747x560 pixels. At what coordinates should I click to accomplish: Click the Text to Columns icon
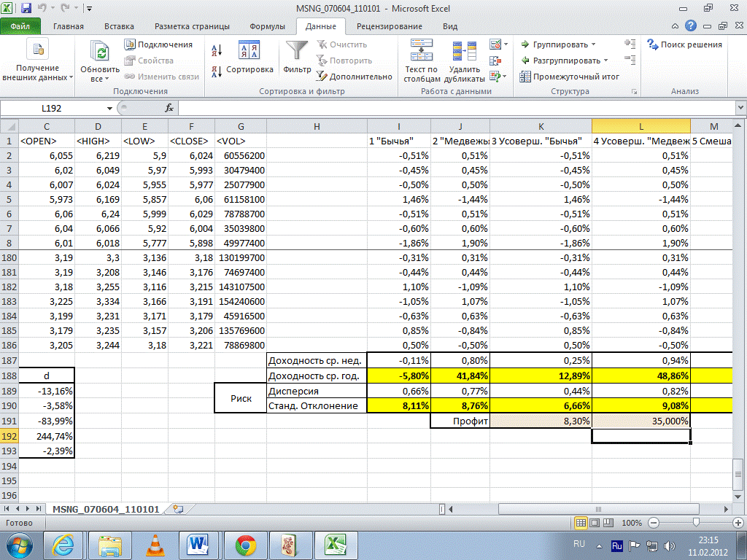(421, 51)
